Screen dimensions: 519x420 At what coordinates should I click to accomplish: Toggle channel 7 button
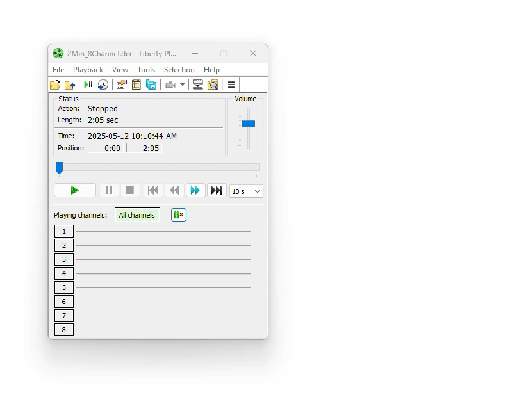64,316
